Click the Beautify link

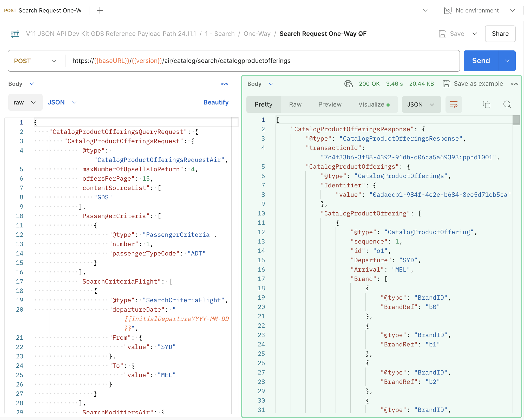216,102
